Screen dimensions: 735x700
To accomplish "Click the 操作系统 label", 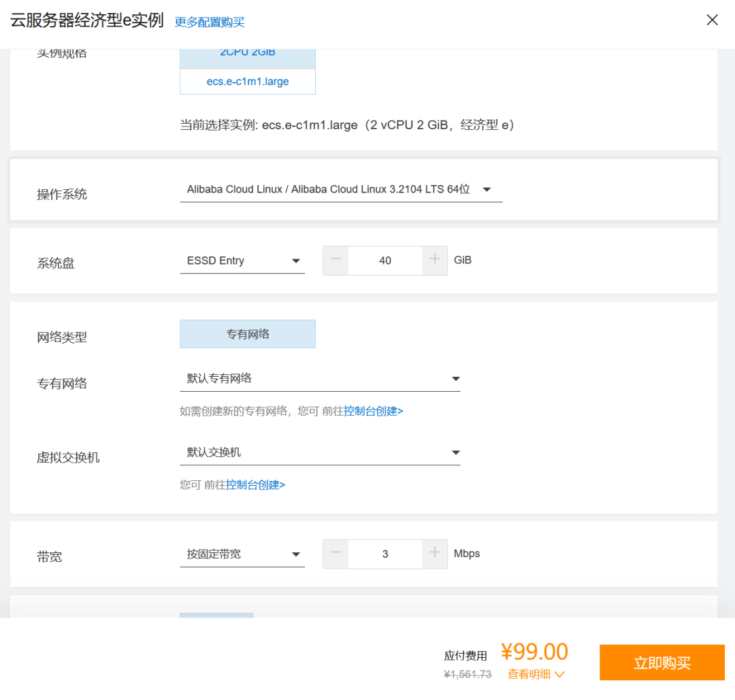I will click(x=62, y=195).
